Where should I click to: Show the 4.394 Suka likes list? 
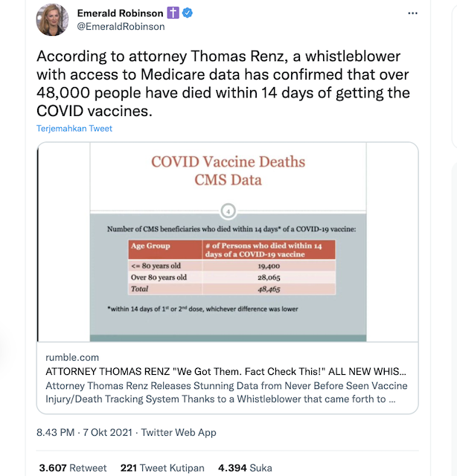[244, 468]
